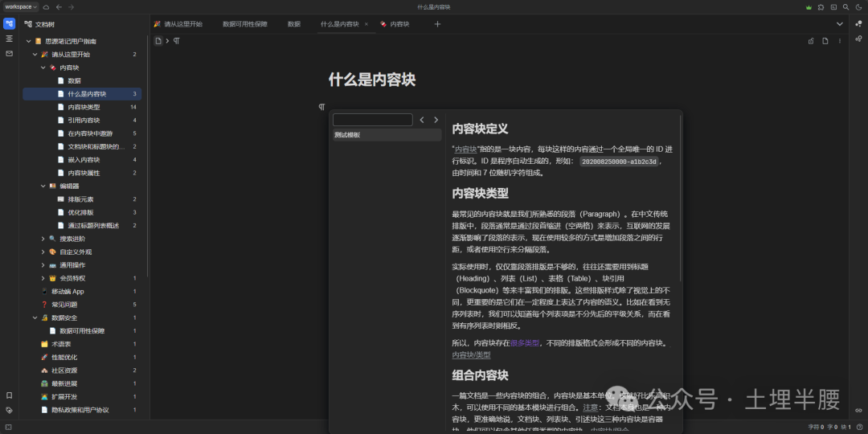This screenshot has height=434, width=868.
Task: Expand the 自定义外观 tree node
Action: (43, 252)
